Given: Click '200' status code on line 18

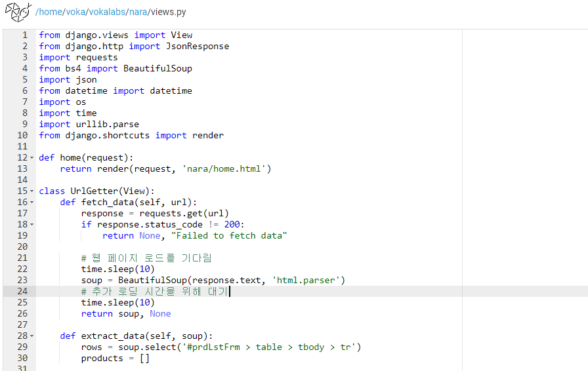Looking at the screenshot, I should [232, 224].
